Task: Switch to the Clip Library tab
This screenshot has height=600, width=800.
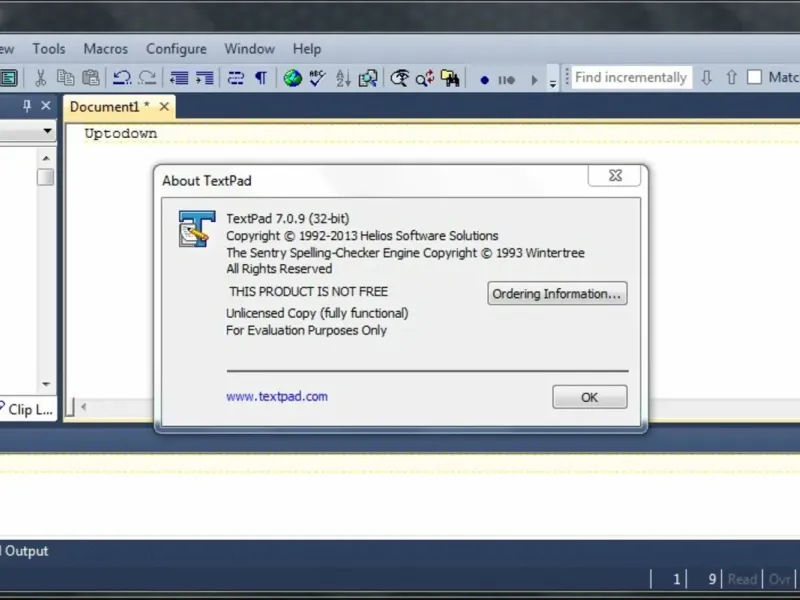Action: 28,409
